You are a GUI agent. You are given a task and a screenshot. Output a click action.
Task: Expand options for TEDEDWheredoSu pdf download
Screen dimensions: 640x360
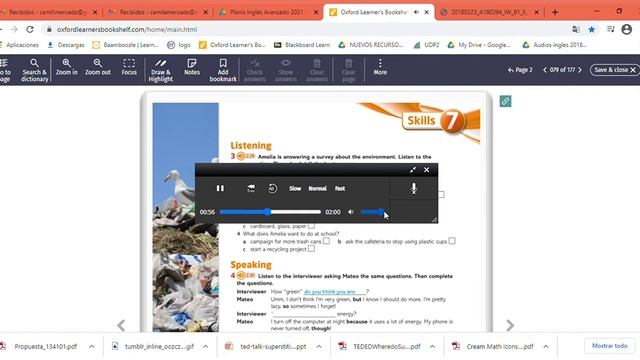pos(432,347)
